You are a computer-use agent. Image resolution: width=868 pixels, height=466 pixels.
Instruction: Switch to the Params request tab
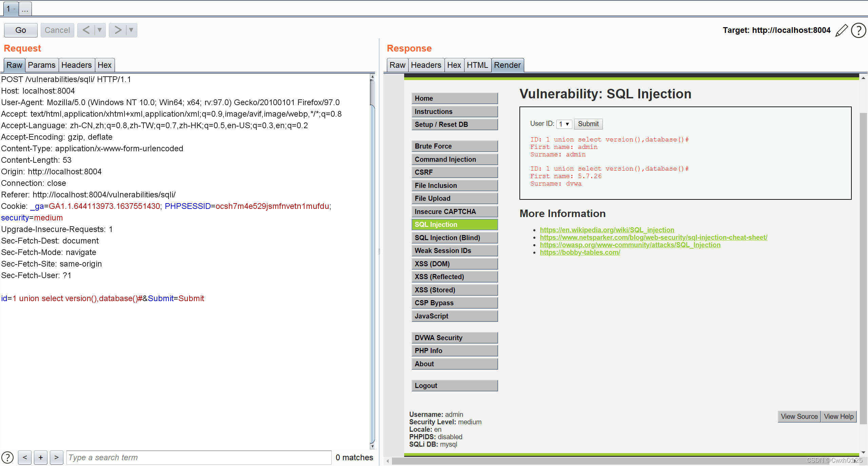coord(41,65)
